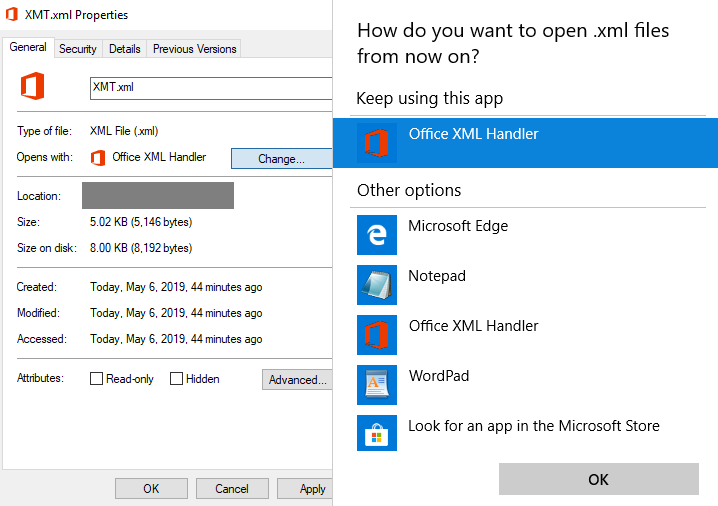Click the Apply button
Screen dimensions: 718x506
coord(306,489)
